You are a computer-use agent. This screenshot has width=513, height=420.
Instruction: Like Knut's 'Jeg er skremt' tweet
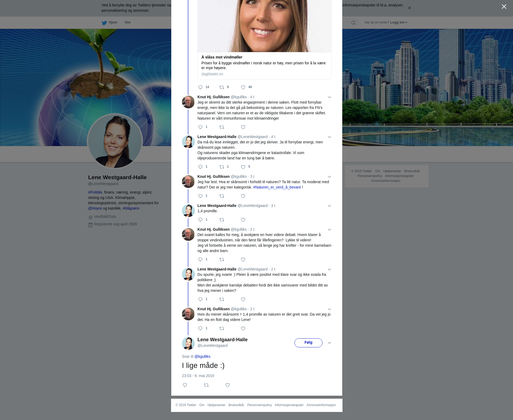coord(243,127)
